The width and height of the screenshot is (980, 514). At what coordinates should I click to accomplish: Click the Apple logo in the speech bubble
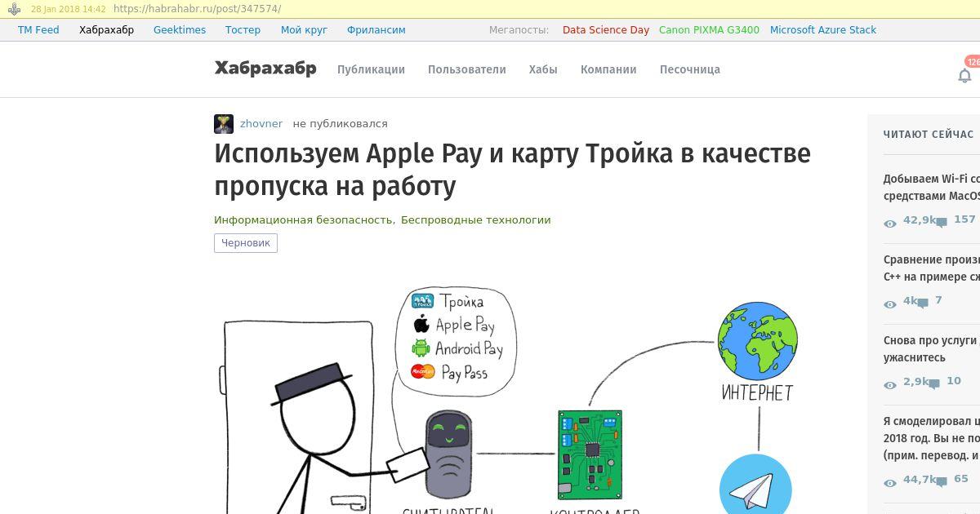[x=421, y=324]
